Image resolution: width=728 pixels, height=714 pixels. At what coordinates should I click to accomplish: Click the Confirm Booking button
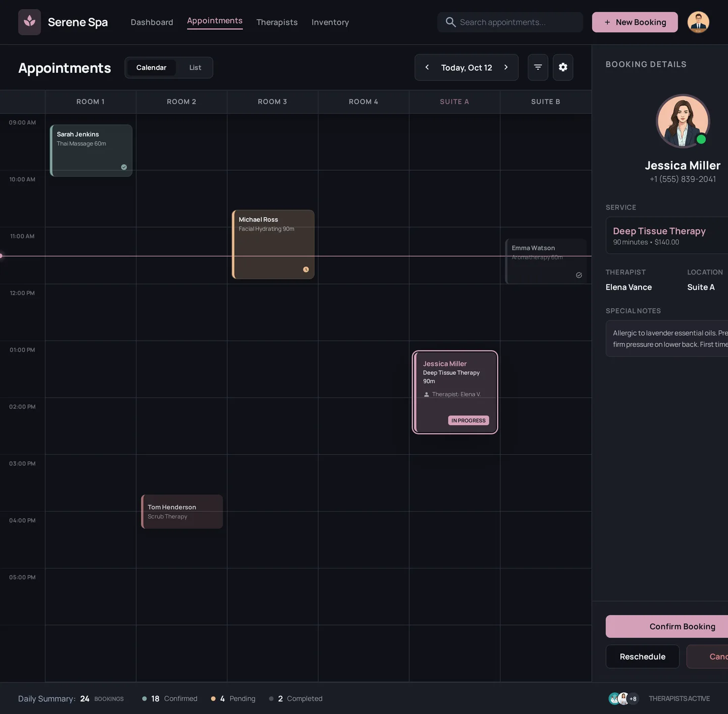pyautogui.click(x=682, y=626)
